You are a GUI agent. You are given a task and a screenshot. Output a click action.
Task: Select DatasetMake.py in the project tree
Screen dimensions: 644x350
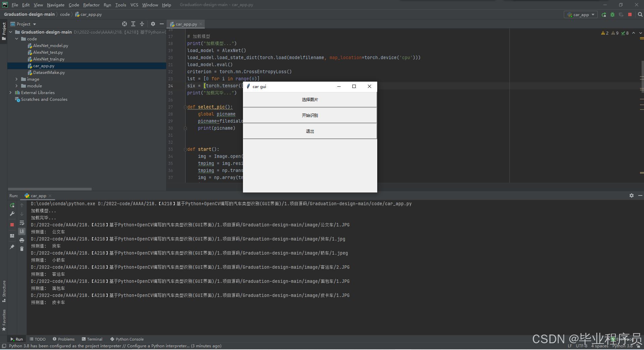49,73
